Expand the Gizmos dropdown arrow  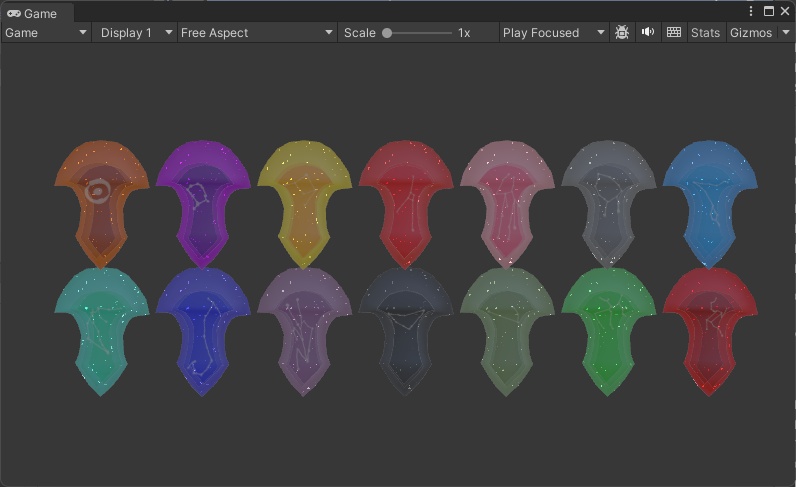coord(786,33)
